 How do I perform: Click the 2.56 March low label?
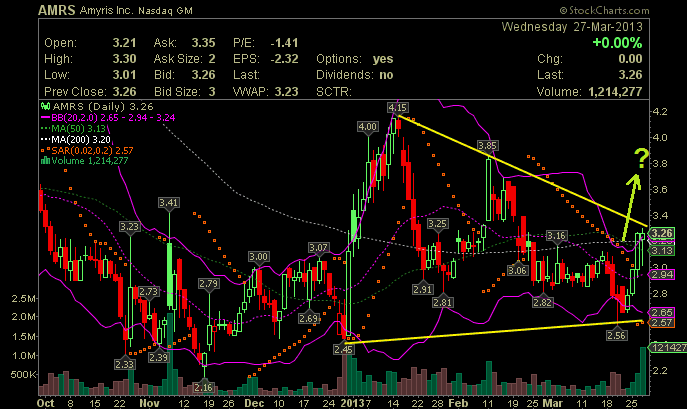(x=616, y=335)
